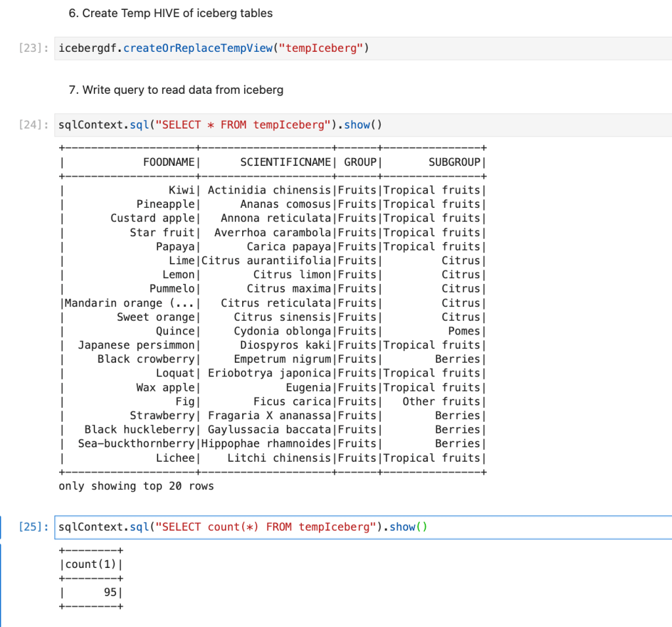Image resolution: width=672 pixels, height=627 pixels.
Task: Click the [24] execution prompt
Action: click(34, 125)
